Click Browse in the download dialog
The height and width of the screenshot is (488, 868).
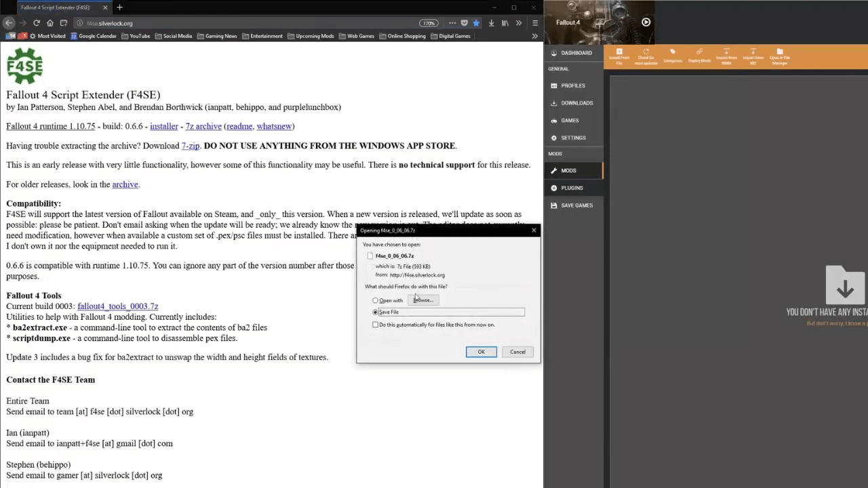coord(424,300)
